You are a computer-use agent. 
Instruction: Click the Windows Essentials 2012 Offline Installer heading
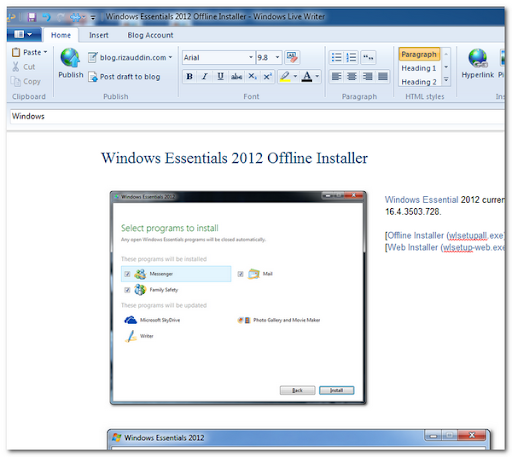point(234,158)
